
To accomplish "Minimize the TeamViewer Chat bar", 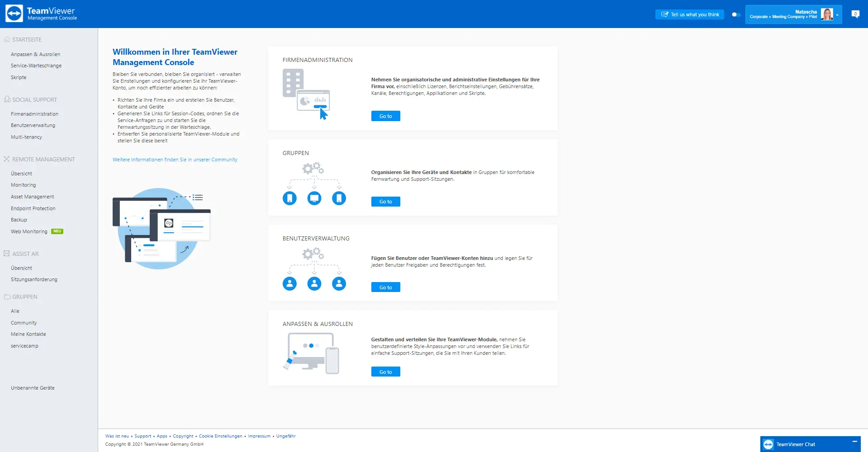I will (854, 442).
